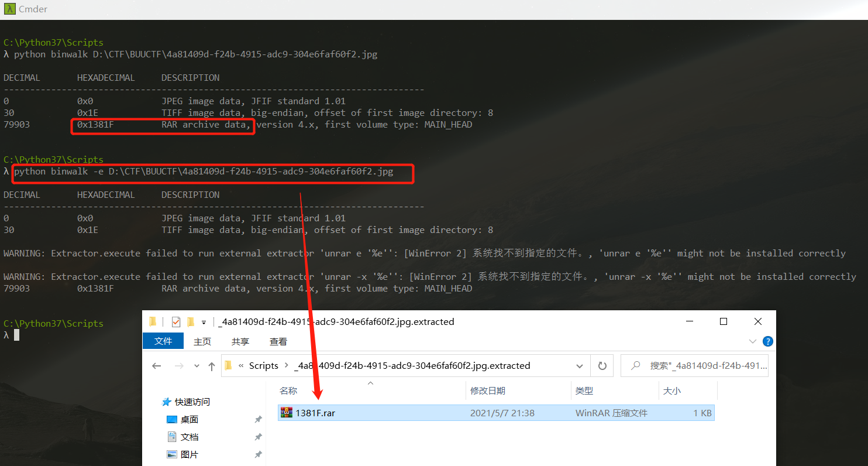
Task: Switch to the 查看 ribbon tab
Action: point(278,341)
